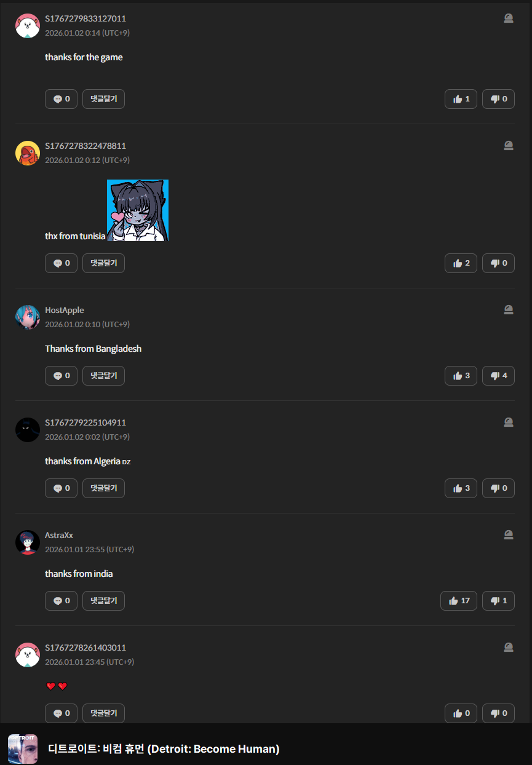532x765 pixels.
Task: Thumbs down the red hearts comment
Action: click(x=498, y=713)
